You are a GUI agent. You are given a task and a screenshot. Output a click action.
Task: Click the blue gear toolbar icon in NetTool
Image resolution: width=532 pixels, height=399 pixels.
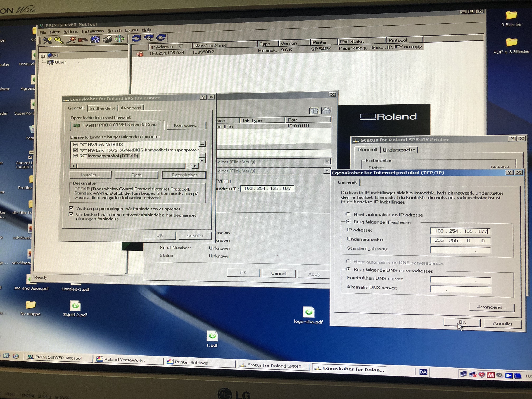(95, 39)
